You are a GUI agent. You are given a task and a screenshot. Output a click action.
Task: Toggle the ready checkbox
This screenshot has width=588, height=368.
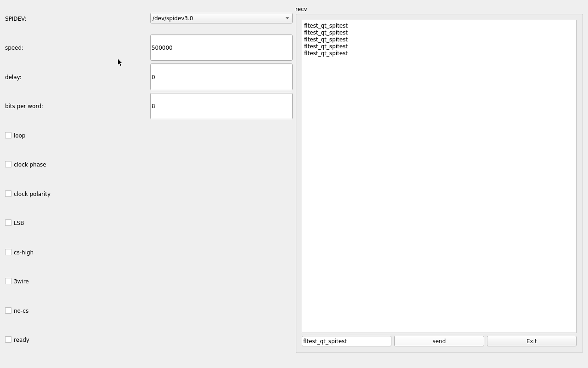point(8,340)
